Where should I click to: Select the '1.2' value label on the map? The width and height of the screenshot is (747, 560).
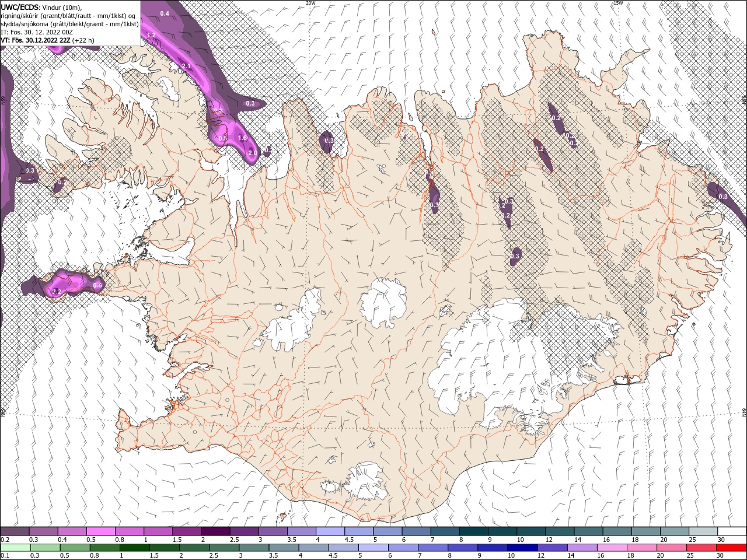[152, 36]
